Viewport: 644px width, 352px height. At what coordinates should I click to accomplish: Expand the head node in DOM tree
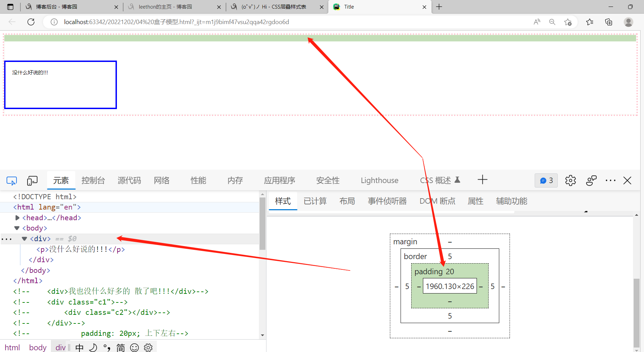tap(17, 218)
